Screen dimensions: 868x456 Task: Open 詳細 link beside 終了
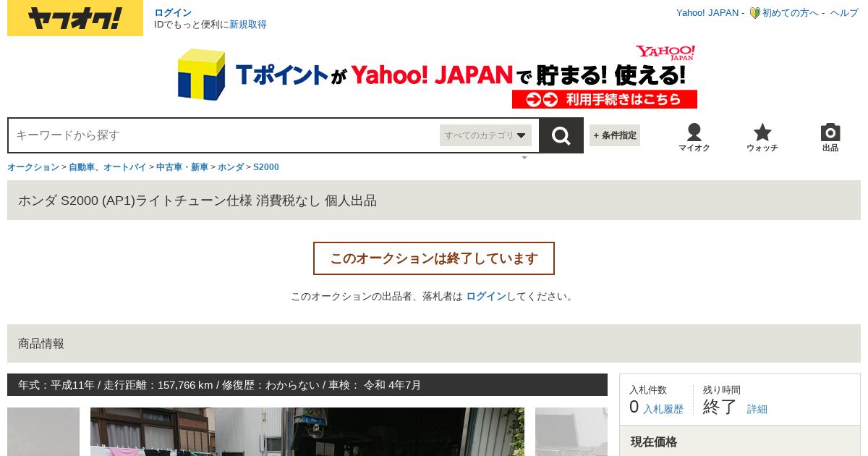coord(757,409)
